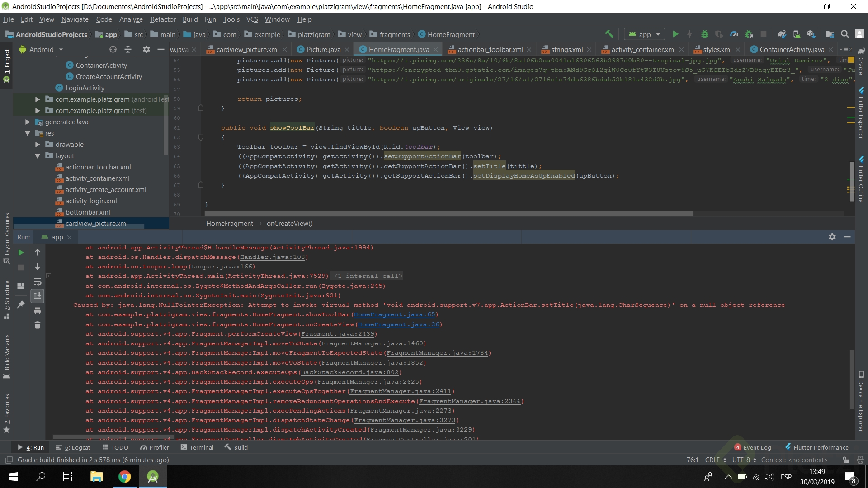
Task: Collapse all in Project panel
Action: [x=128, y=49]
